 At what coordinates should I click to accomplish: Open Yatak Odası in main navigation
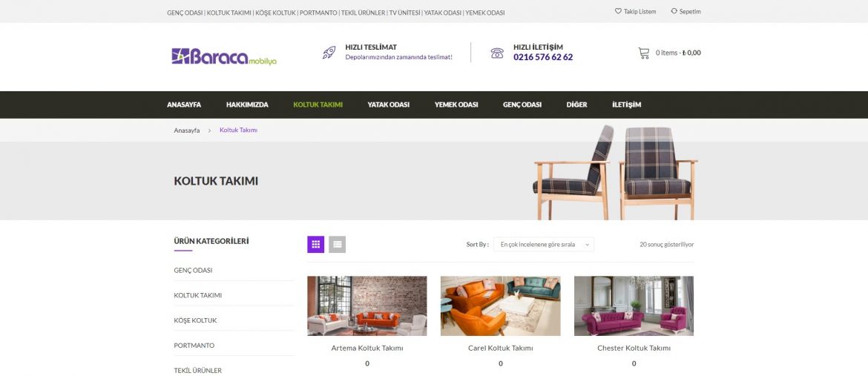389,105
